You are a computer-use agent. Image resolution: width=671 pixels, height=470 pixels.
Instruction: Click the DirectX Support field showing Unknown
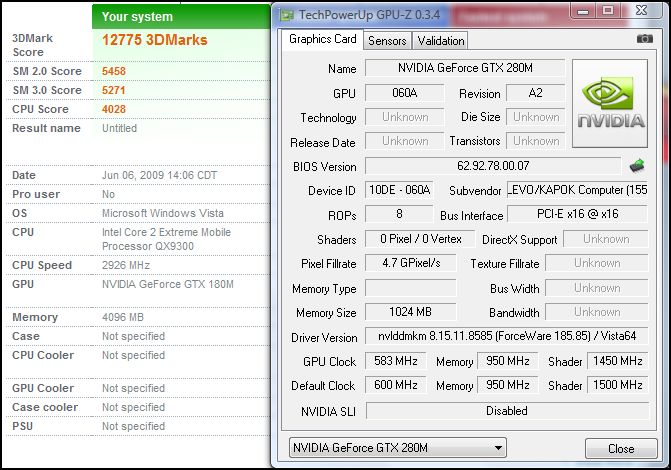[x=606, y=239]
